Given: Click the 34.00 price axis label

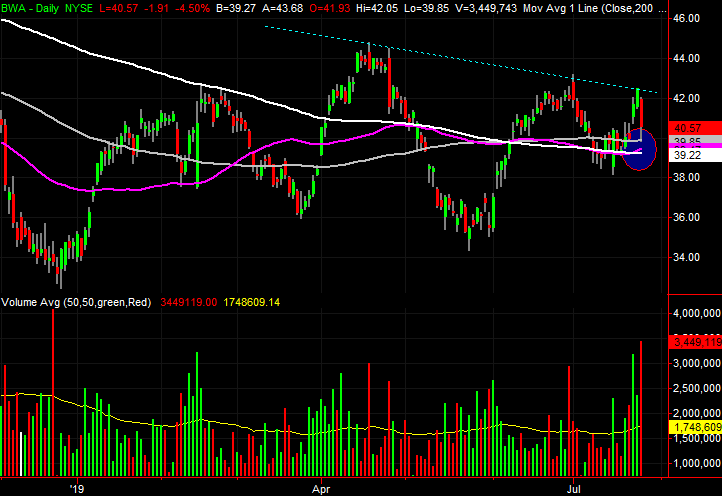Looking at the screenshot, I should [x=687, y=257].
